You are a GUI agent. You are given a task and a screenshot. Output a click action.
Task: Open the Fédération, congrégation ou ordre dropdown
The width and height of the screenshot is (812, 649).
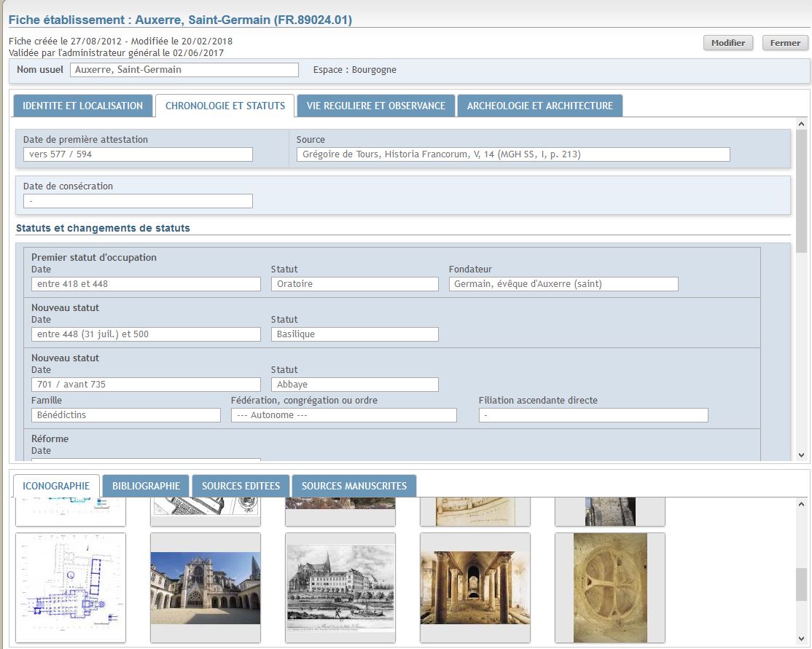point(343,415)
